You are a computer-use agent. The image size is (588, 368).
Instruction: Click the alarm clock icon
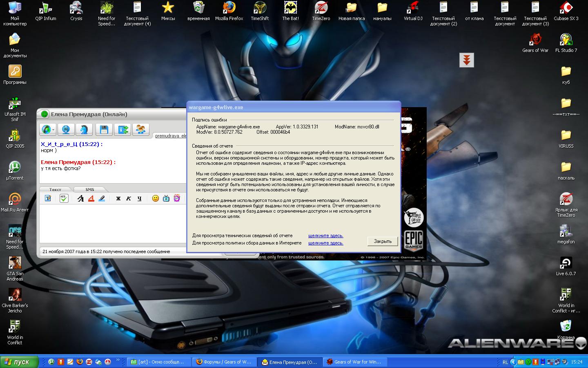pos(177,198)
